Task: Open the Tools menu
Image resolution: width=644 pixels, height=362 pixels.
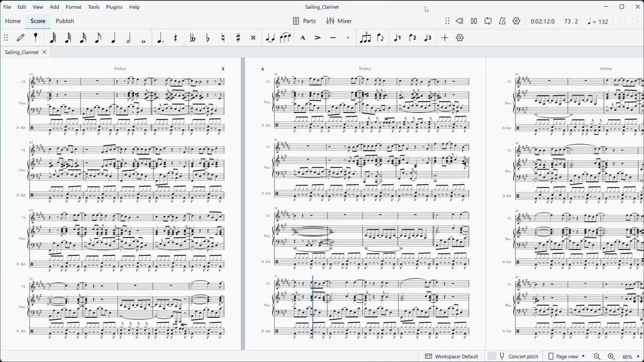Action: pos(94,7)
